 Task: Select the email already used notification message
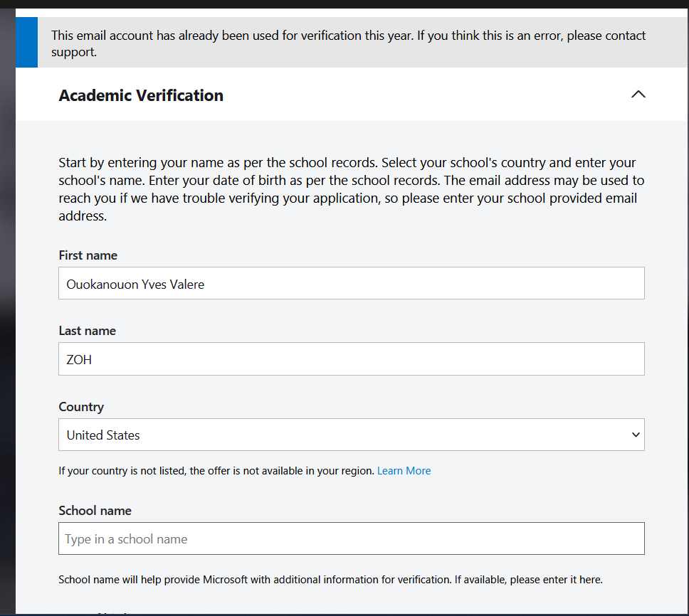[348, 43]
